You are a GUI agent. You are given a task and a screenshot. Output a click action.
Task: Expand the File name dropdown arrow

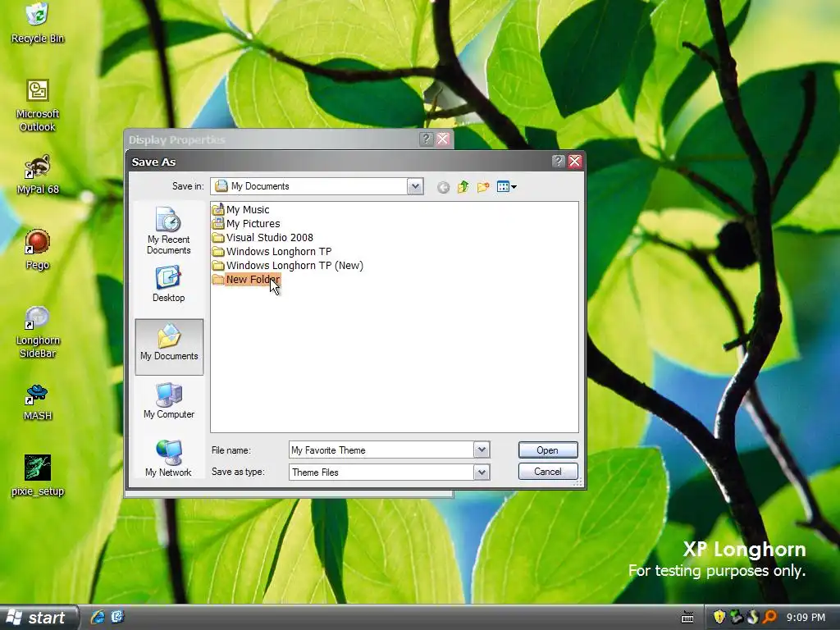click(x=482, y=450)
